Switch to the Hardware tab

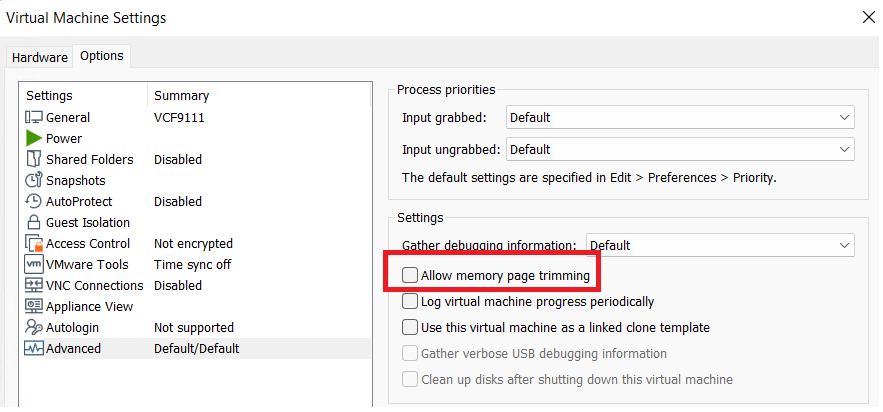[40, 57]
